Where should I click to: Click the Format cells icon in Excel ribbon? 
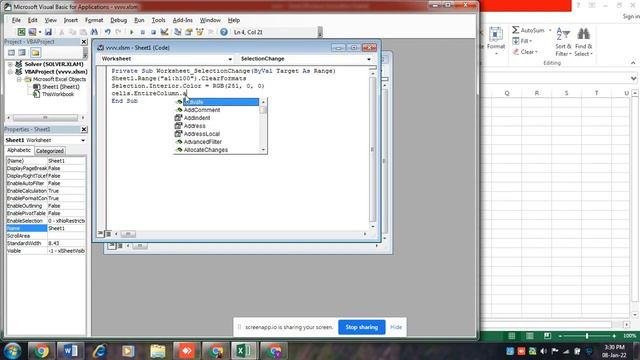496,34
